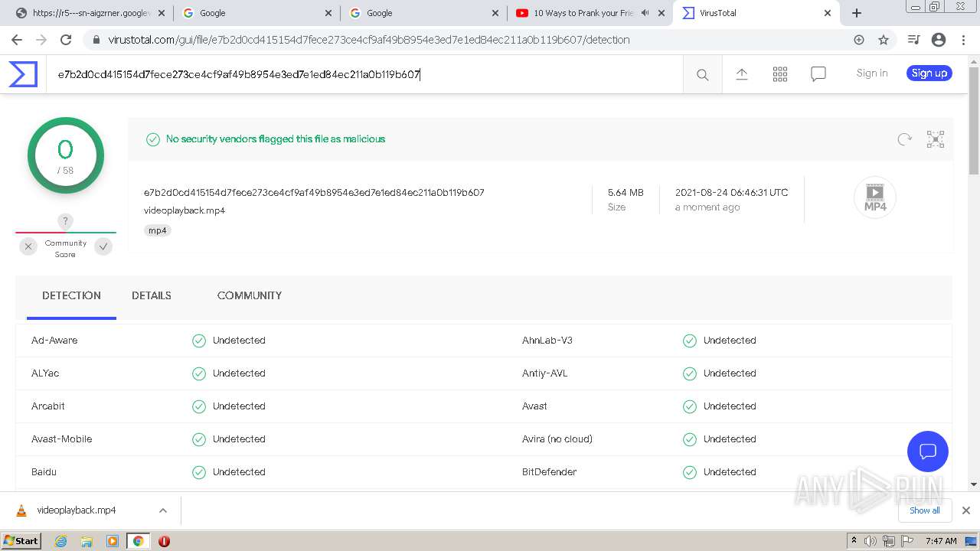Show hidden tray icons arrow
The width and height of the screenshot is (980, 551).
(854, 541)
